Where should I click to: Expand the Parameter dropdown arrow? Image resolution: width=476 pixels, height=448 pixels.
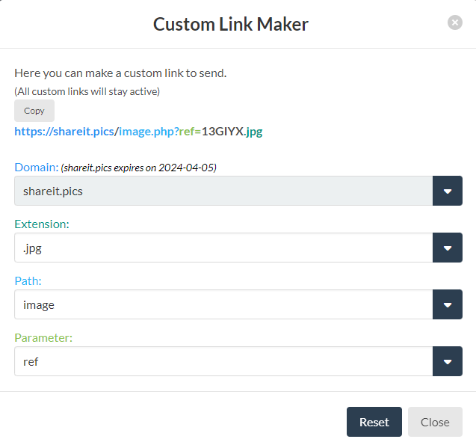coord(448,361)
